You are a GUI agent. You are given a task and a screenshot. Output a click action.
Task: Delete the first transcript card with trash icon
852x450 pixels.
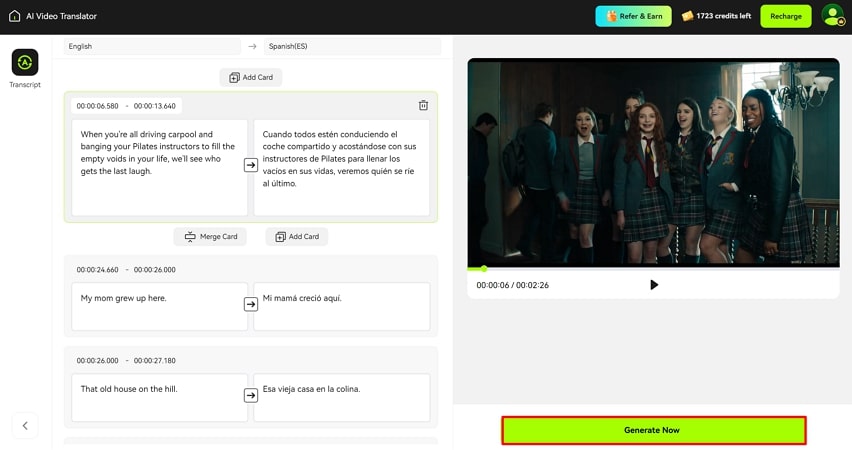click(423, 105)
